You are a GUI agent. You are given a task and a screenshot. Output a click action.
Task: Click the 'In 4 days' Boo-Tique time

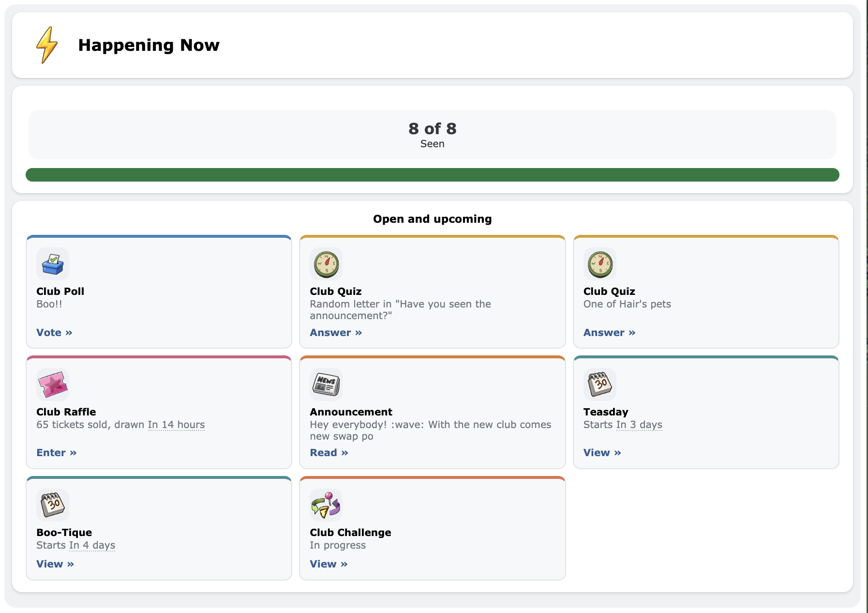click(92, 545)
